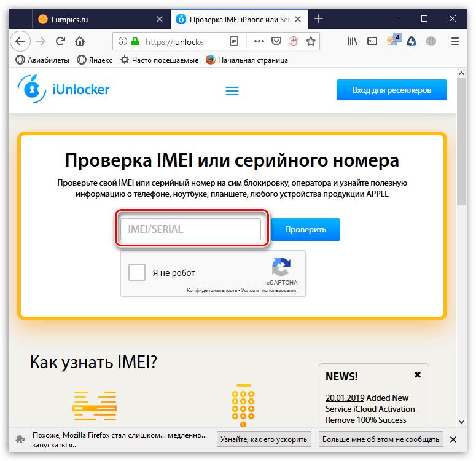The image size is (476, 461).
Task: Open the Яндекс bookmark
Action: [x=95, y=60]
